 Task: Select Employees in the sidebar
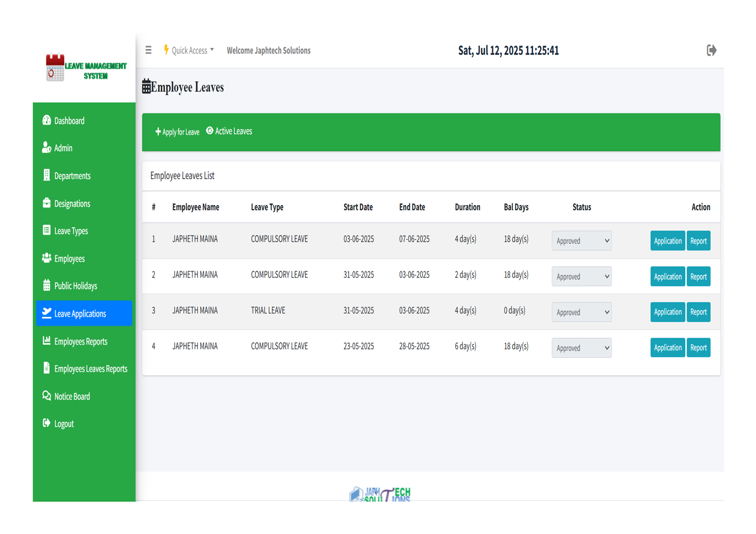pyautogui.click(x=84, y=258)
